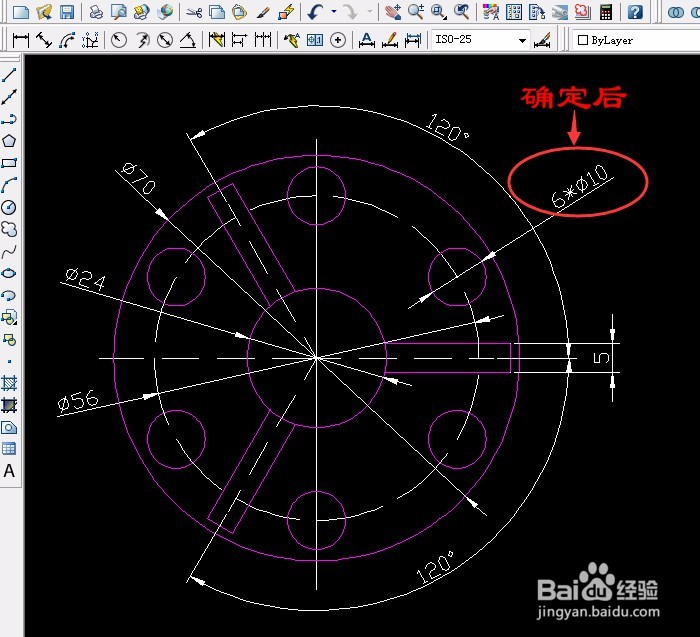Select the Polygon tool
Screen dimensions: 700x637
pyautogui.click(x=9, y=141)
